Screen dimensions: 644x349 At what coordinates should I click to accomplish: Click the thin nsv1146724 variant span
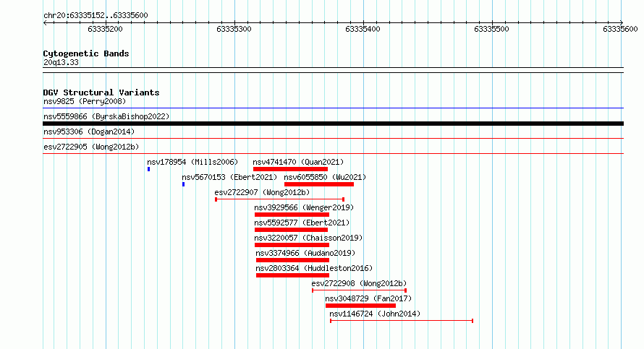click(402, 321)
